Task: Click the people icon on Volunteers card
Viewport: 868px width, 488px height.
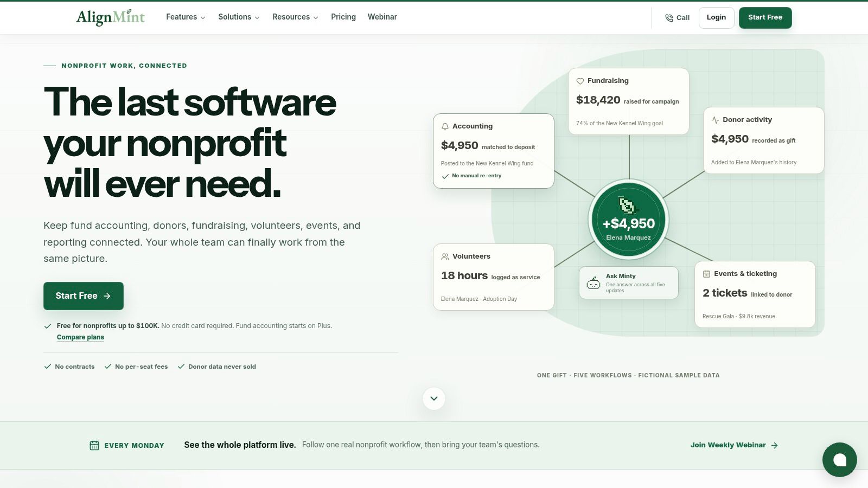Action: (x=445, y=256)
